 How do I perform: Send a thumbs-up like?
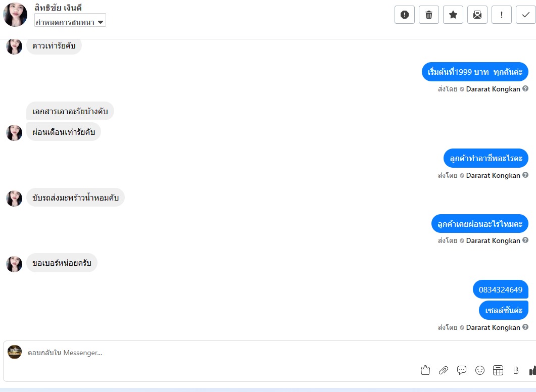532,370
